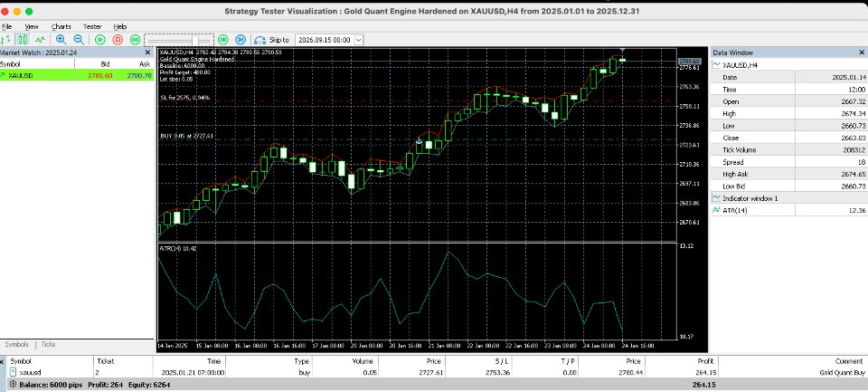Stop the test with red stop button
The width and height of the screenshot is (868, 392).
coord(118,39)
